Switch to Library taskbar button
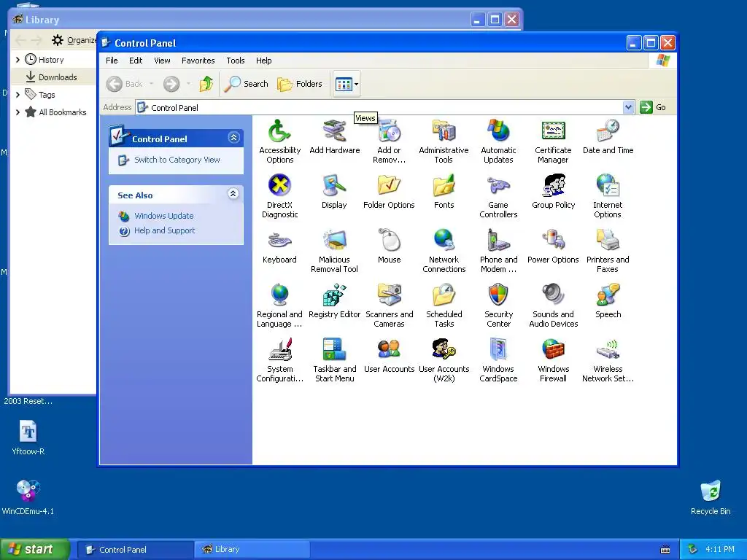This screenshot has height=560, width=747. point(252,550)
